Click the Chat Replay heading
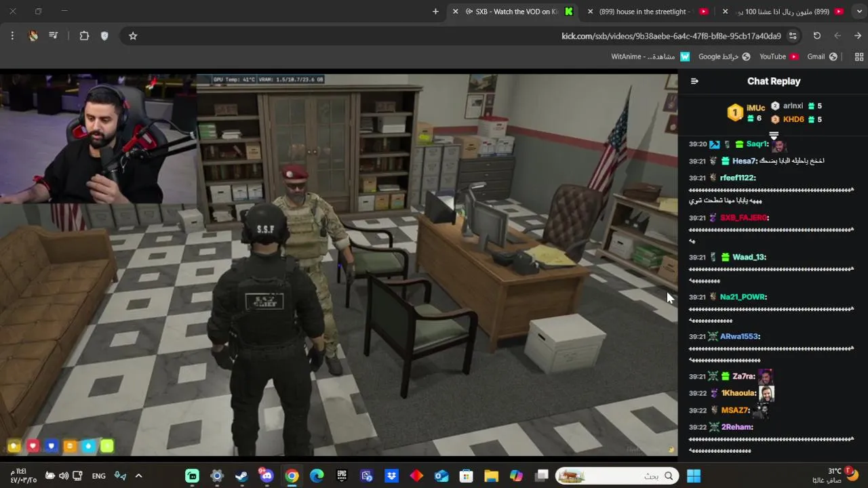 click(774, 81)
